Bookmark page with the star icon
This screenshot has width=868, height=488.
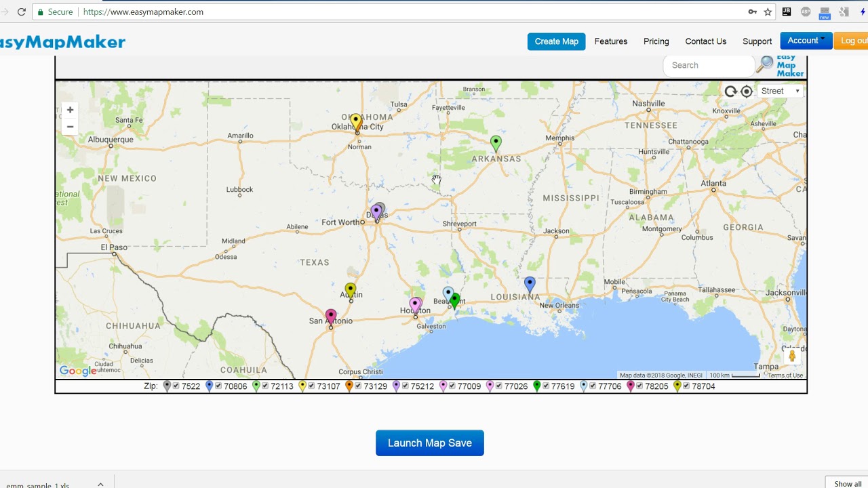click(x=768, y=12)
